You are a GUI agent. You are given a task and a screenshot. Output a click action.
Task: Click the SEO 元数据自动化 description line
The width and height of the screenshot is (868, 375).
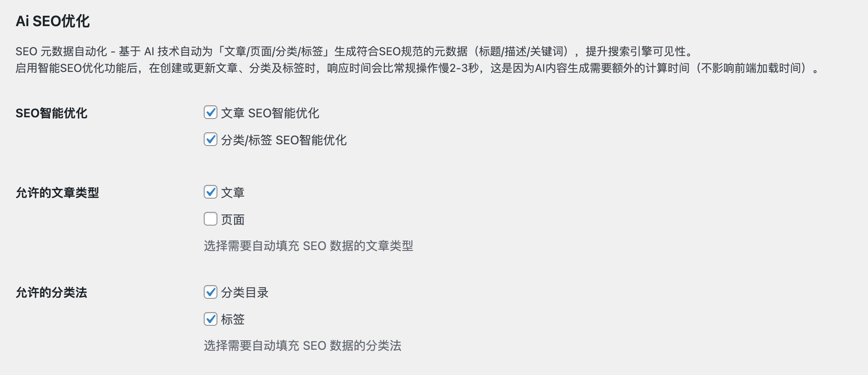354,51
